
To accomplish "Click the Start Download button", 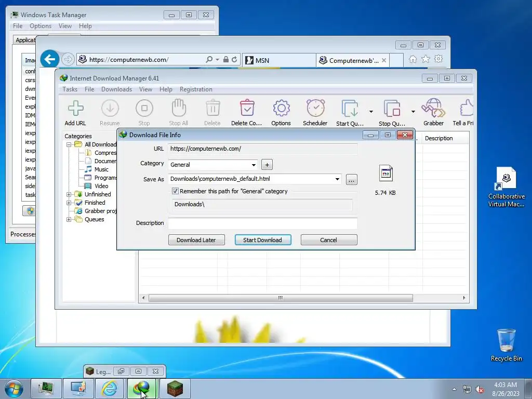I will pyautogui.click(x=263, y=240).
